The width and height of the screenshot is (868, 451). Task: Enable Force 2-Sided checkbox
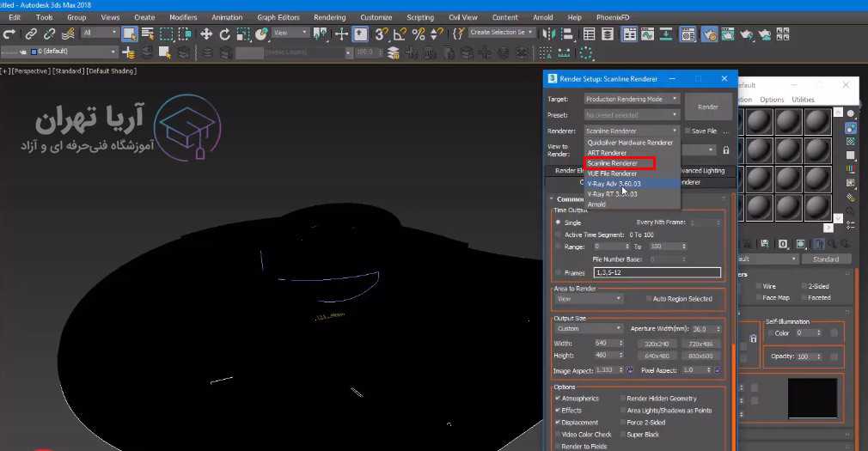[623, 423]
